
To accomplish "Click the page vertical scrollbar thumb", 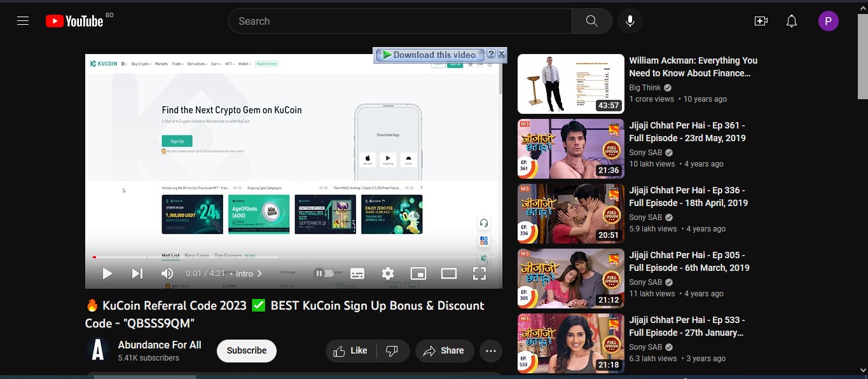I will pos(863,55).
